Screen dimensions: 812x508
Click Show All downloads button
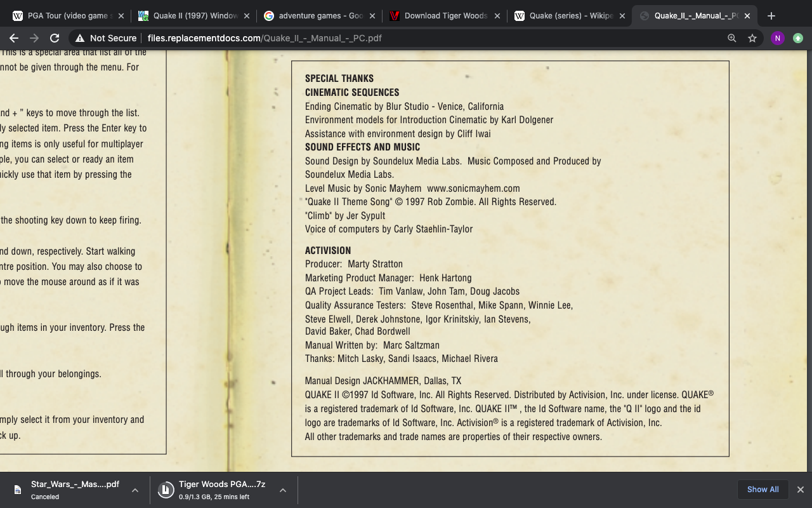pos(763,490)
